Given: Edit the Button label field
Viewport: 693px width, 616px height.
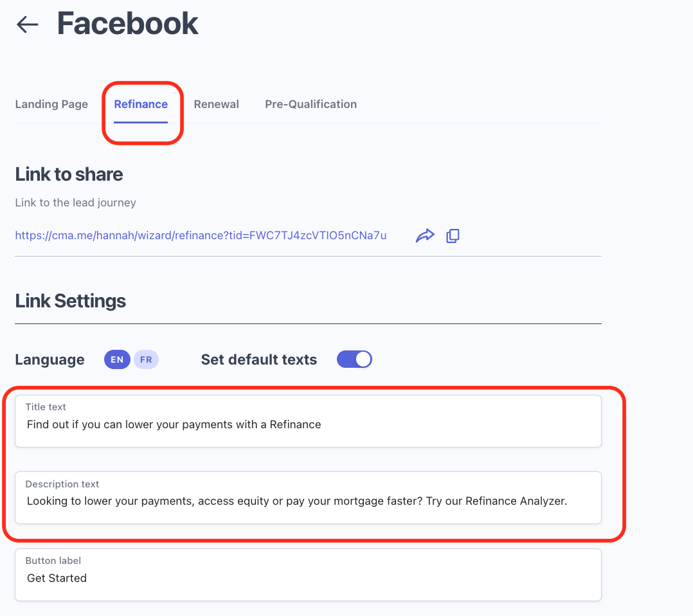Looking at the screenshot, I should click(308, 578).
